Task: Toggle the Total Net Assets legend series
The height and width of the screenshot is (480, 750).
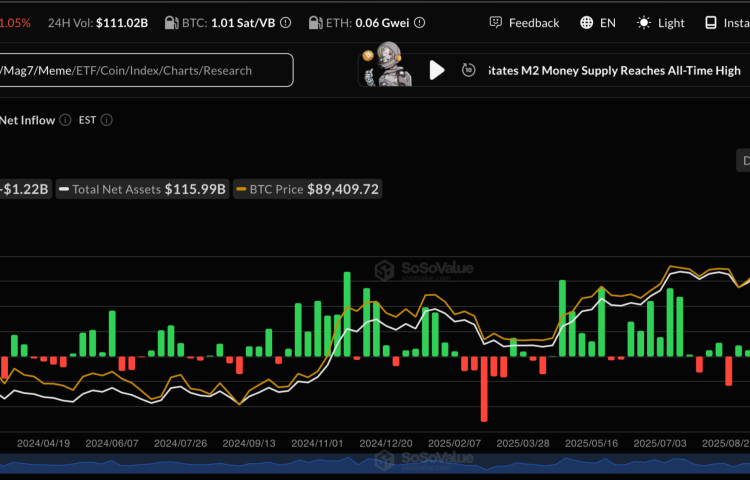Action: pyautogui.click(x=143, y=189)
